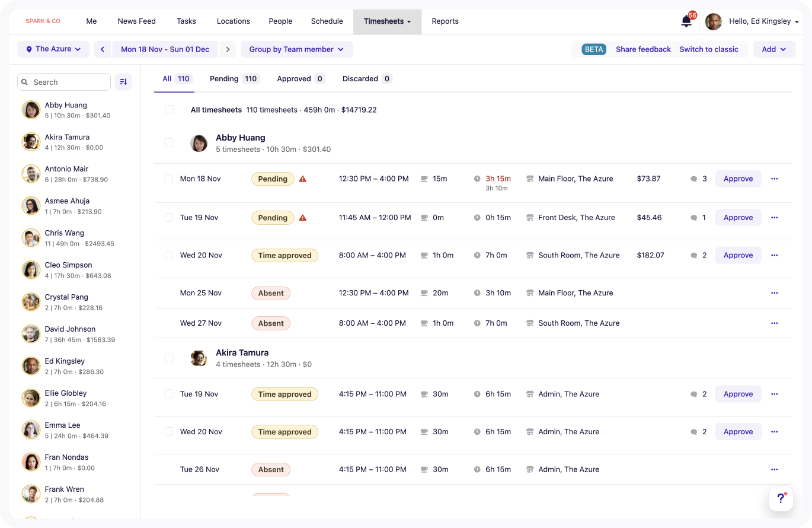Tick checkbox for Mon 18 Nov timesheet
Image resolution: width=812 pixels, height=528 pixels.
pos(169,179)
